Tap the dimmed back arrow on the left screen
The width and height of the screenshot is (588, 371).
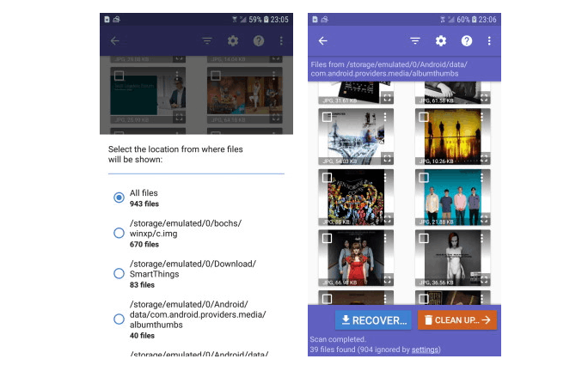pyautogui.click(x=115, y=41)
